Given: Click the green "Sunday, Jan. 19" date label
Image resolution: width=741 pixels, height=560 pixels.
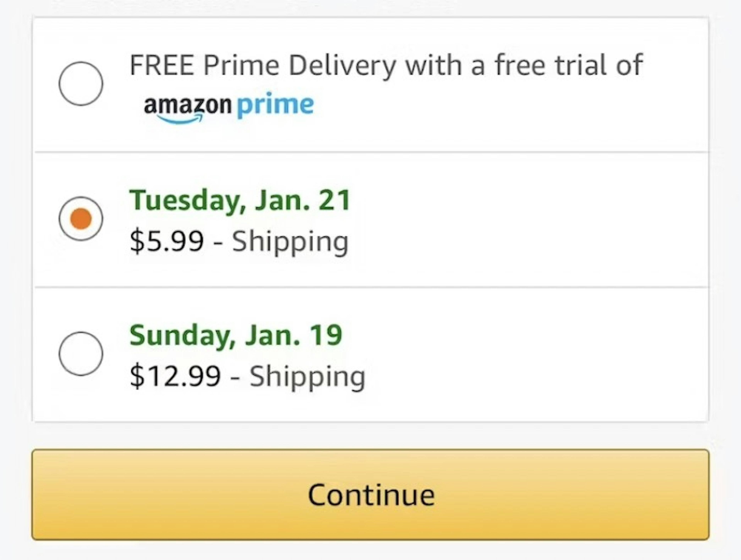Looking at the screenshot, I should 236,335.
